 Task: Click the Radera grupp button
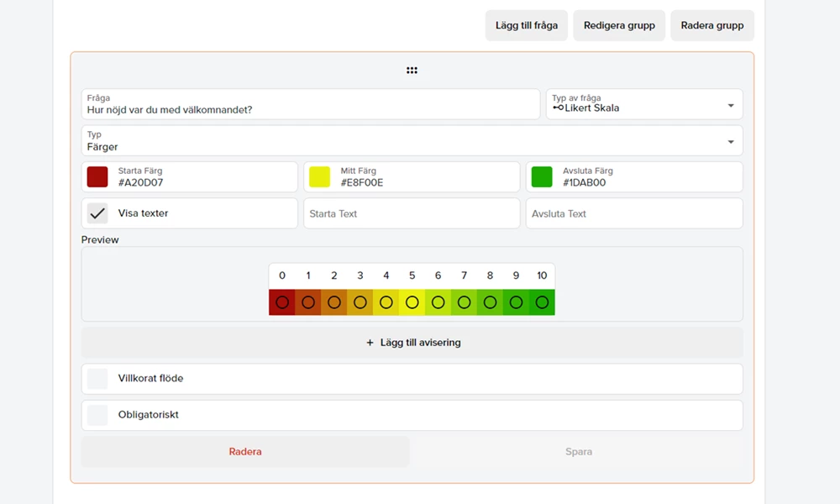tap(712, 25)
